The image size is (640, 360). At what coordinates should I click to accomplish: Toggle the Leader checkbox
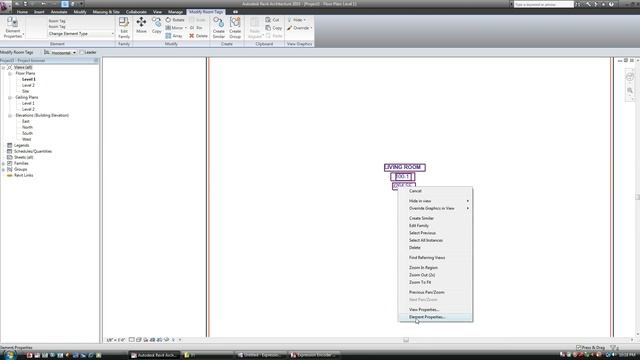click(82, 52)
